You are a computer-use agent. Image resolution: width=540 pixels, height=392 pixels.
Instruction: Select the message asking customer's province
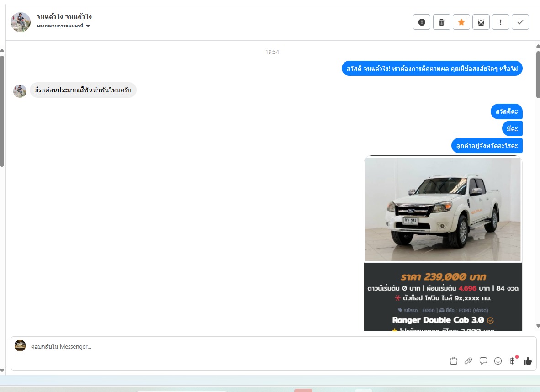click(487, 146)
